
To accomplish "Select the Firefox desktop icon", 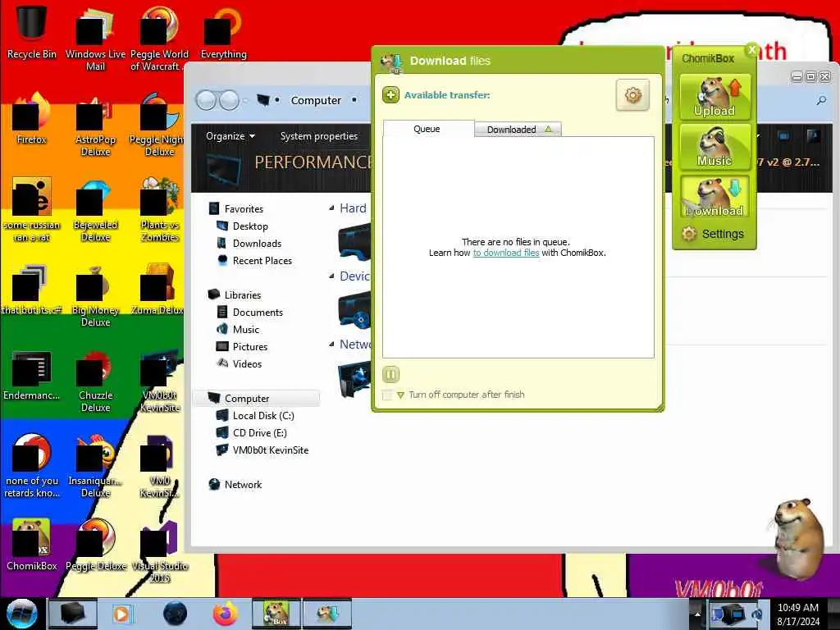I will click(32, 119).
